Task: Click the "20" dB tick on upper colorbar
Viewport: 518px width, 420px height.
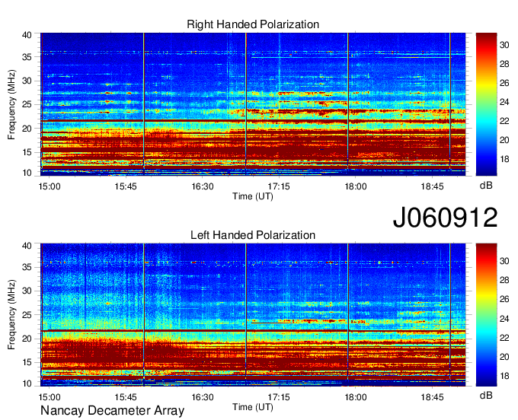Action: 504,140
